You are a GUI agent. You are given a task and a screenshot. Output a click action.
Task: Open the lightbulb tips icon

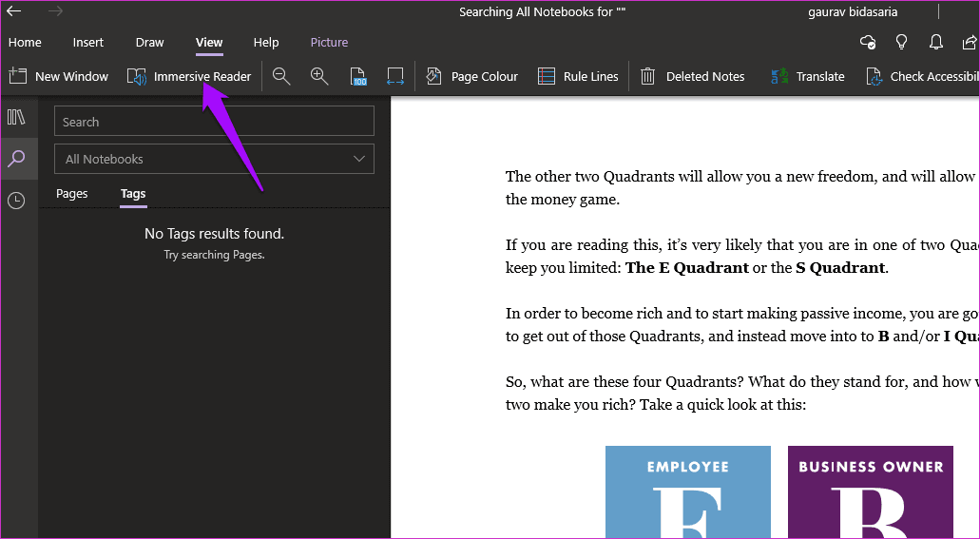point(901,42)
